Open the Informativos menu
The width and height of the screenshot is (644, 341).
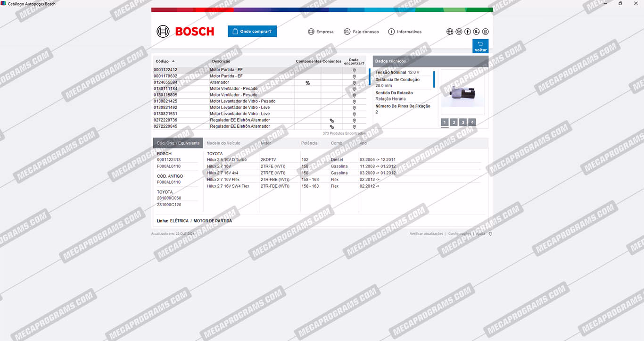[x=405, y=32]
